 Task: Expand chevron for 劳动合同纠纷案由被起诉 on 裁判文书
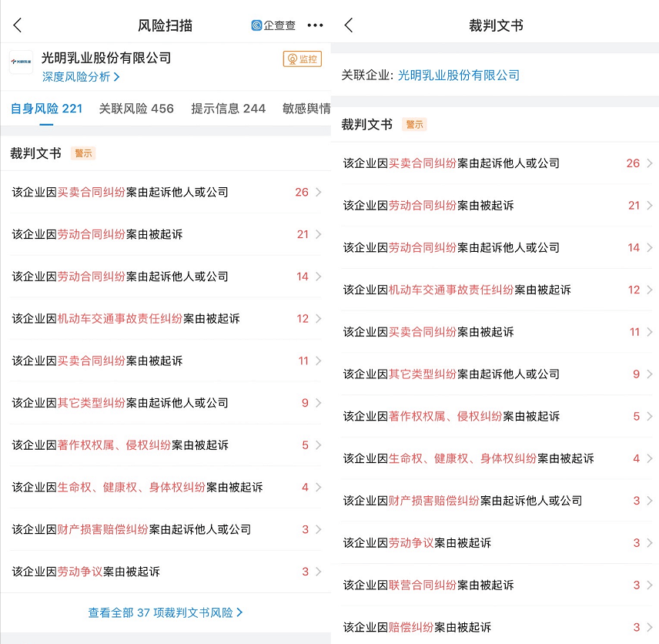pos(650,205)
